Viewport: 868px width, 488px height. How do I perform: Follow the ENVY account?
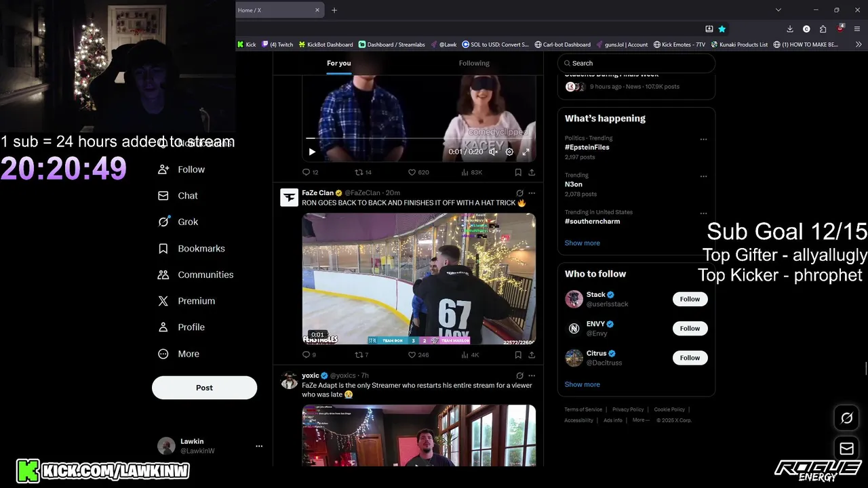(x=690, y=328)
